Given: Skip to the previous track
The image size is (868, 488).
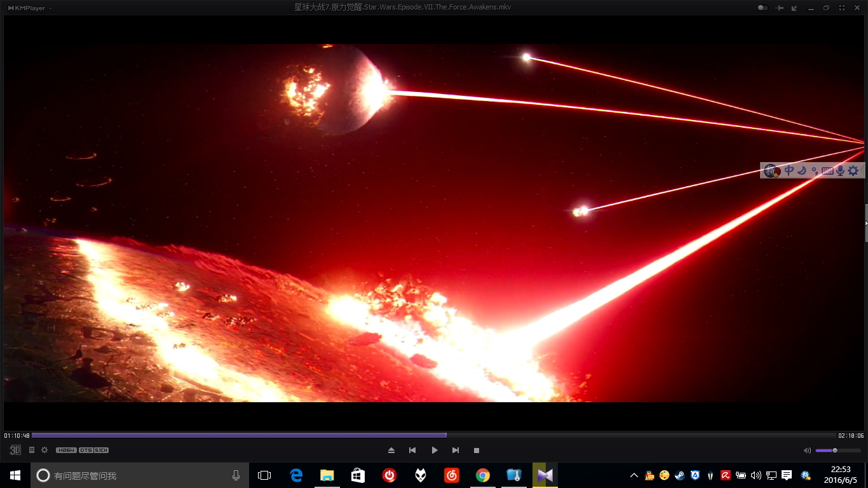Looking at the screenshot, I should [x=412, y=450].
